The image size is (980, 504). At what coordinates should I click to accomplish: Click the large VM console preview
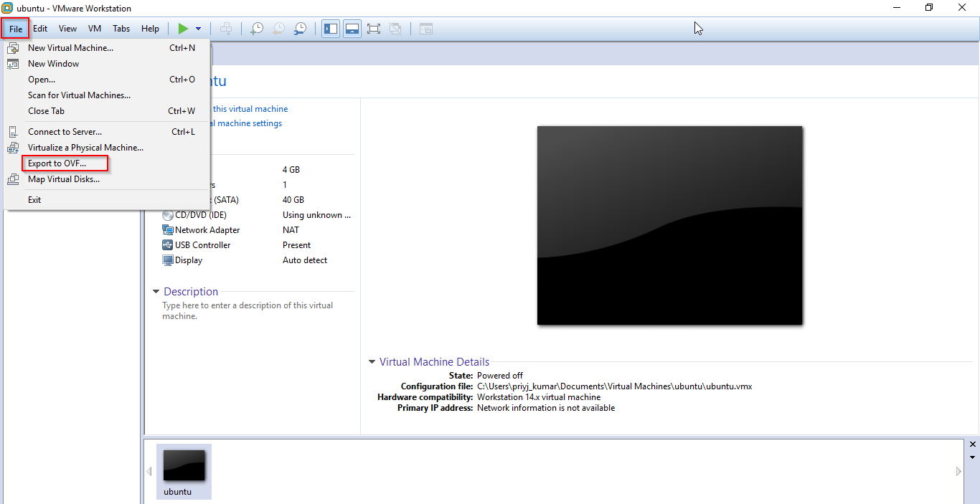click(669, 225)
